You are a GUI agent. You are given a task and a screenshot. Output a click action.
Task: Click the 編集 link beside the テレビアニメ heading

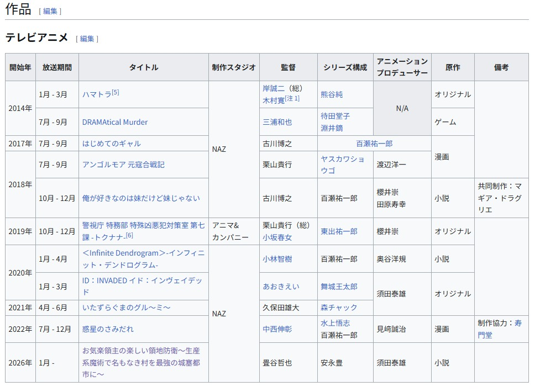[87, 39]
